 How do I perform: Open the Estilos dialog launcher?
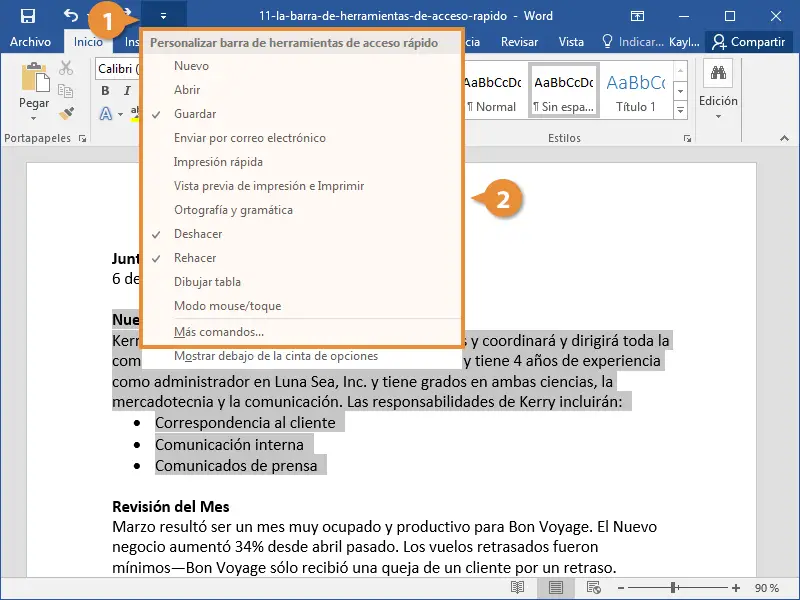tap(687, 138)
